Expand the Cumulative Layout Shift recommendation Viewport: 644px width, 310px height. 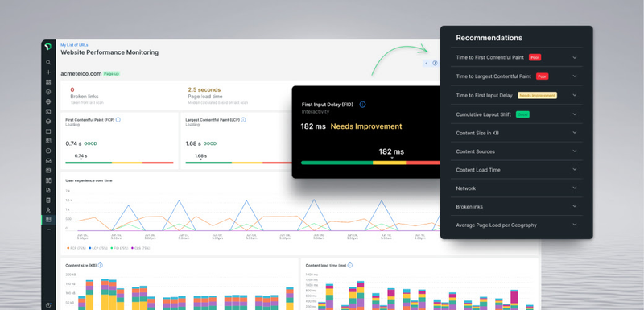[517, 114]
